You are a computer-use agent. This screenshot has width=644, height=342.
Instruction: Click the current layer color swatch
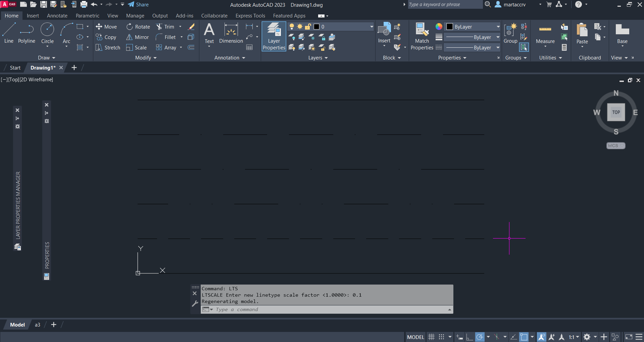(316, 27)
